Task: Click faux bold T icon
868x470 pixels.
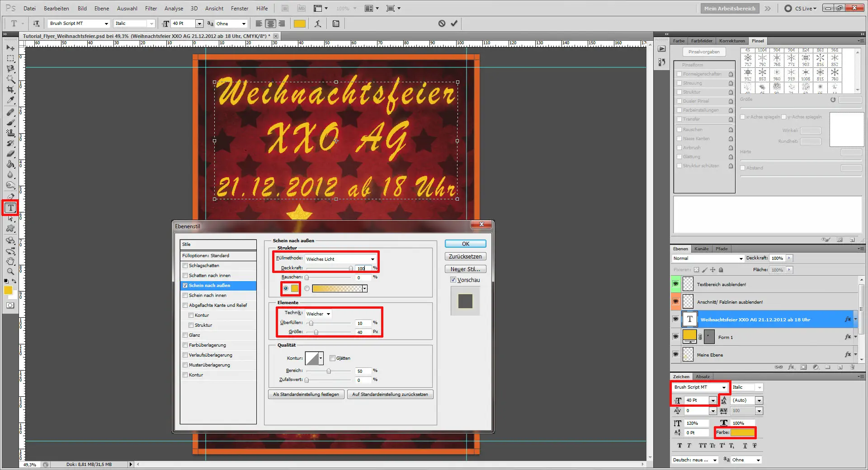Action: point(679,446)
